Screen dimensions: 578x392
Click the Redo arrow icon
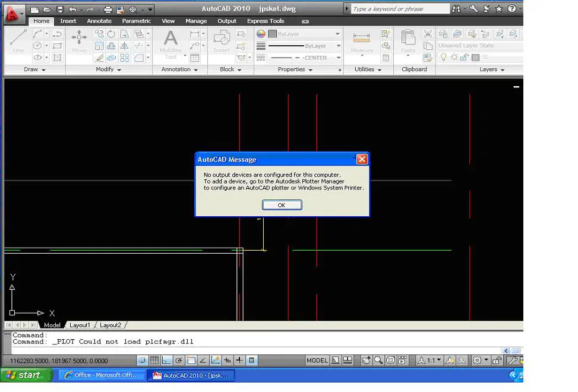[90, 10]
